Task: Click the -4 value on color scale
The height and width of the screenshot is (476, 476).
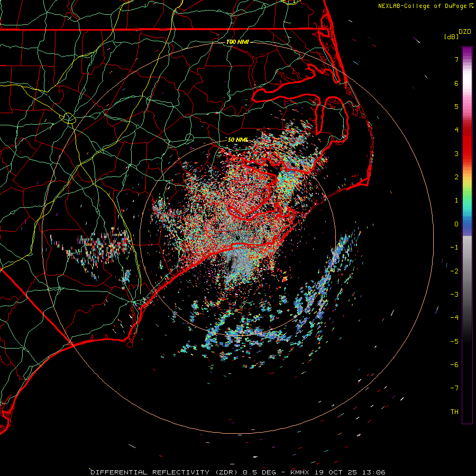Action: point(454,318)
